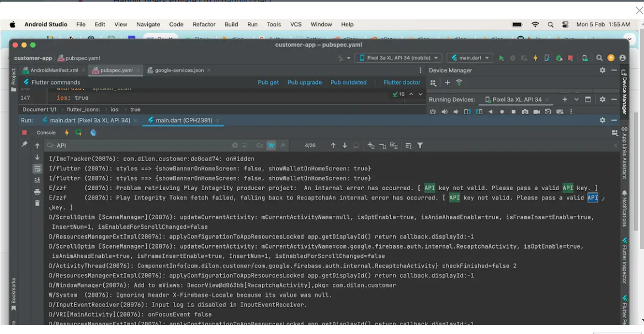Take emulator screenshot with camera icon

525,111
